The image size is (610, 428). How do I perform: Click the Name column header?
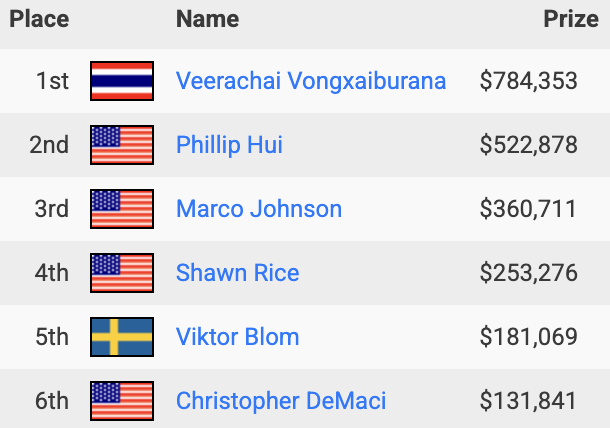(x=207, y=19)
